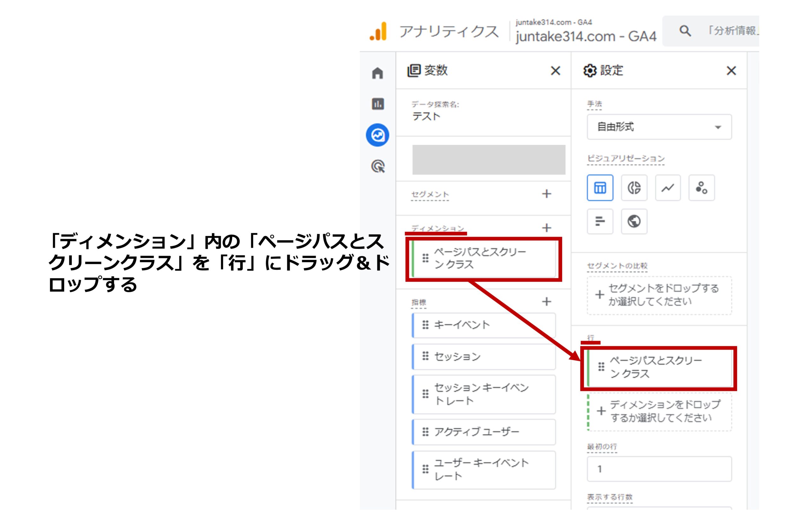Select the geo map visualization
Screen dimensions: 812x522
coord(634,221)
